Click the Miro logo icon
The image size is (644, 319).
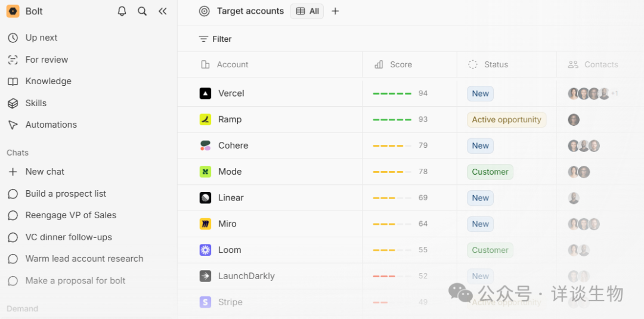(205, 224)
